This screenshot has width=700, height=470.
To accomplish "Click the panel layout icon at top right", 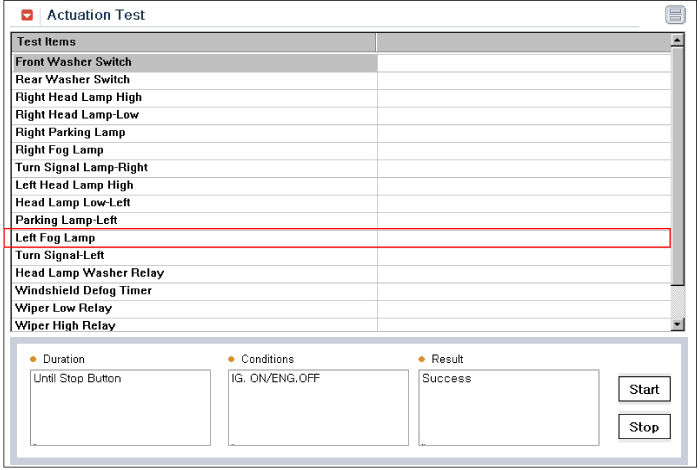I will (x=675, y=15).
